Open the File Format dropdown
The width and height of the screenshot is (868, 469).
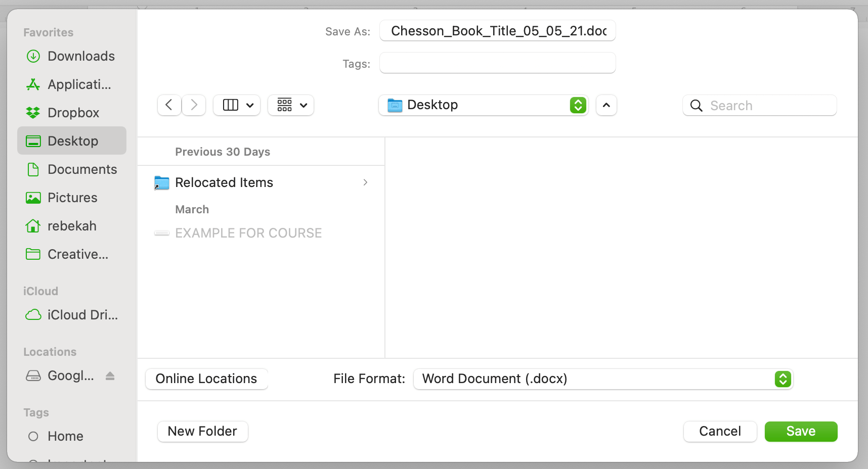click(783, 379)
